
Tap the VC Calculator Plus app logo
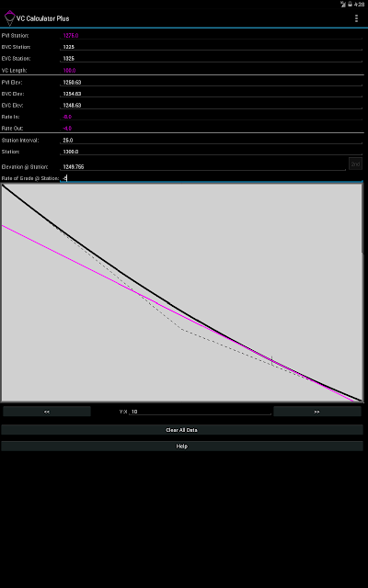[9, 18]
